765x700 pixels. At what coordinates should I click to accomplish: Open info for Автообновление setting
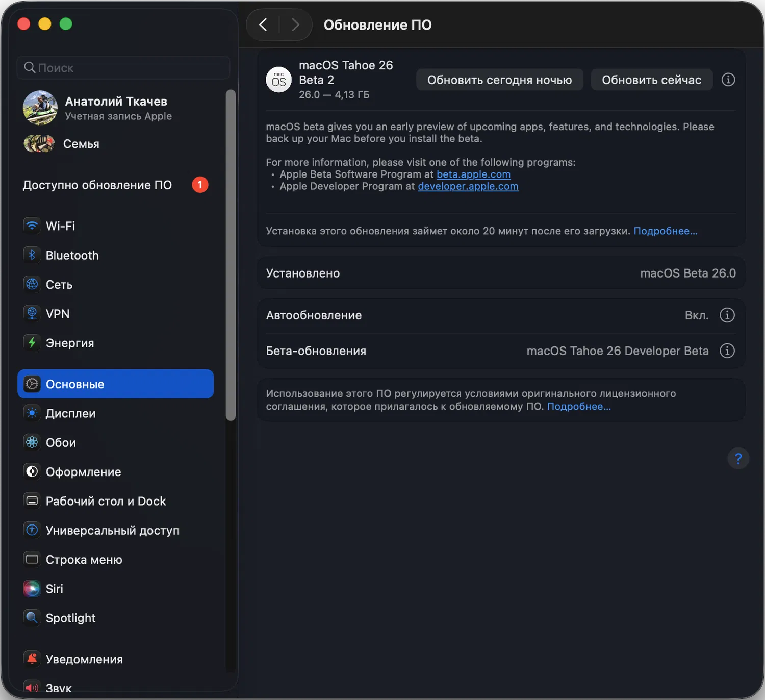point(727,315)
